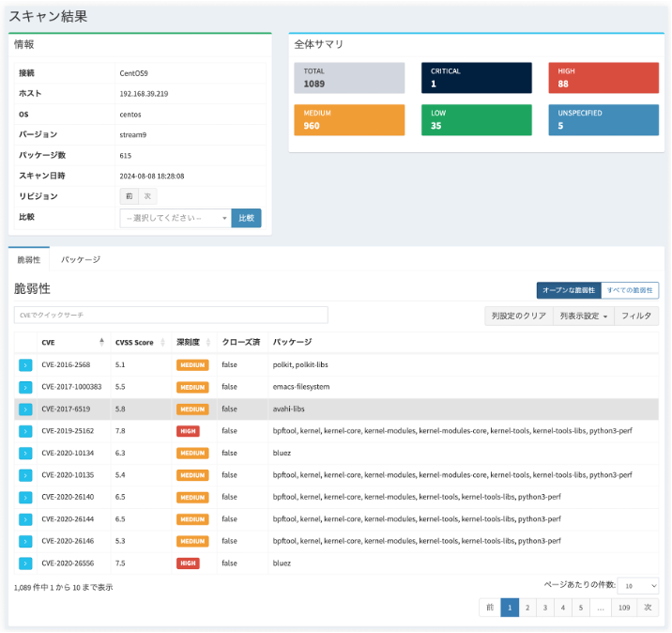Viewport: 672px width, 633px height.
Task: Open the 比較 revision select dropdown
Action: coord(176,218)
